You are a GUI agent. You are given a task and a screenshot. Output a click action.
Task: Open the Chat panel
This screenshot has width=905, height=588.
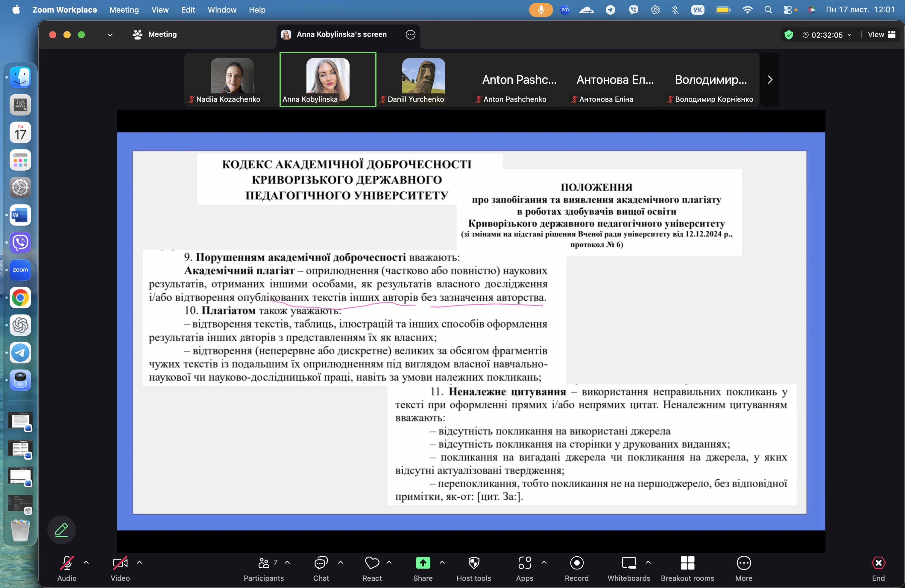coord(321,568)
